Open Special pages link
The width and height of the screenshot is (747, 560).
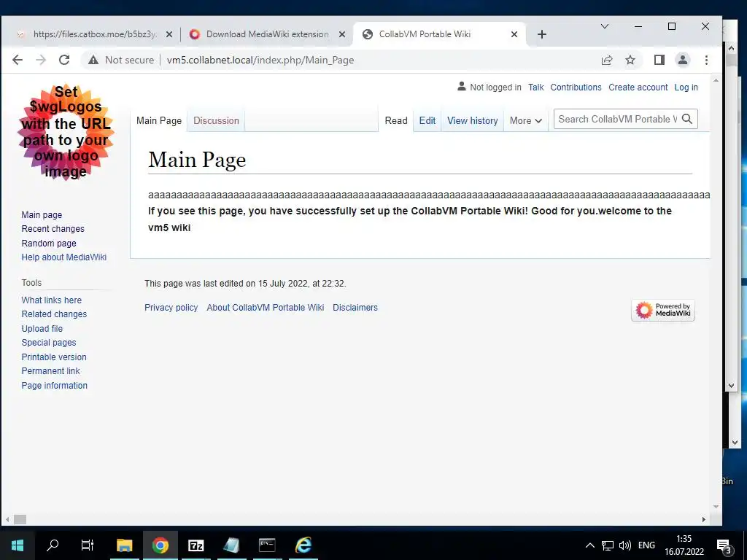(x=49, y=343)
